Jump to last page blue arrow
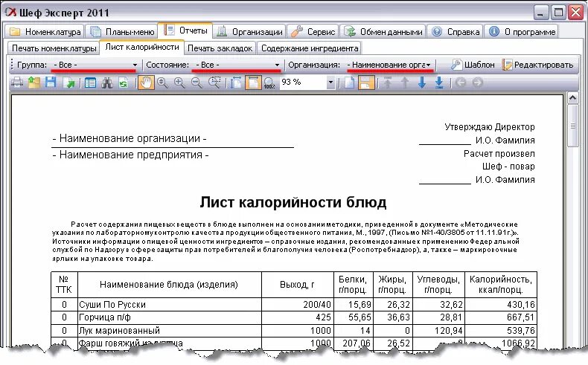Image resolution: width=588 pixels, height=365 pixels. 439,83
